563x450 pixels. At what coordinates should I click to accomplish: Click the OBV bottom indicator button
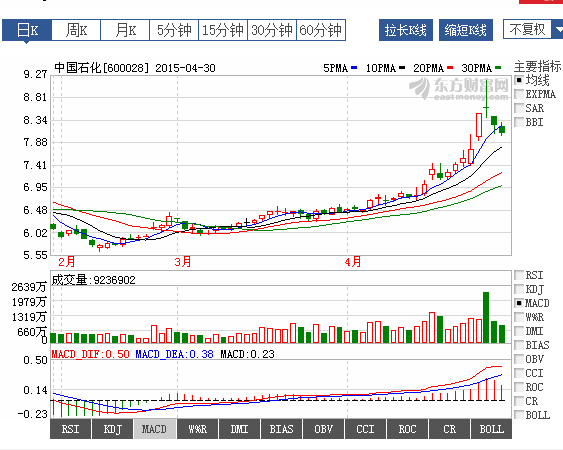pyautogui.click(x=324, y=429)
